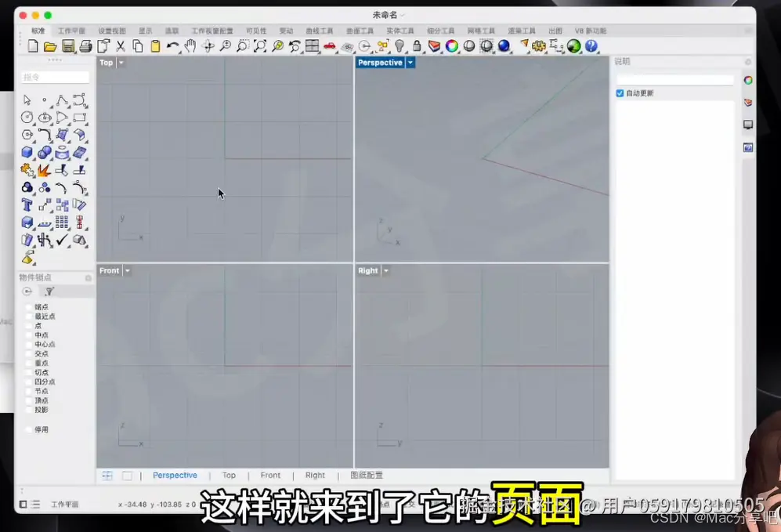781x532 pixels.
Task: Toggle the 自动更新 checkbox
Action: pos(621,92)
